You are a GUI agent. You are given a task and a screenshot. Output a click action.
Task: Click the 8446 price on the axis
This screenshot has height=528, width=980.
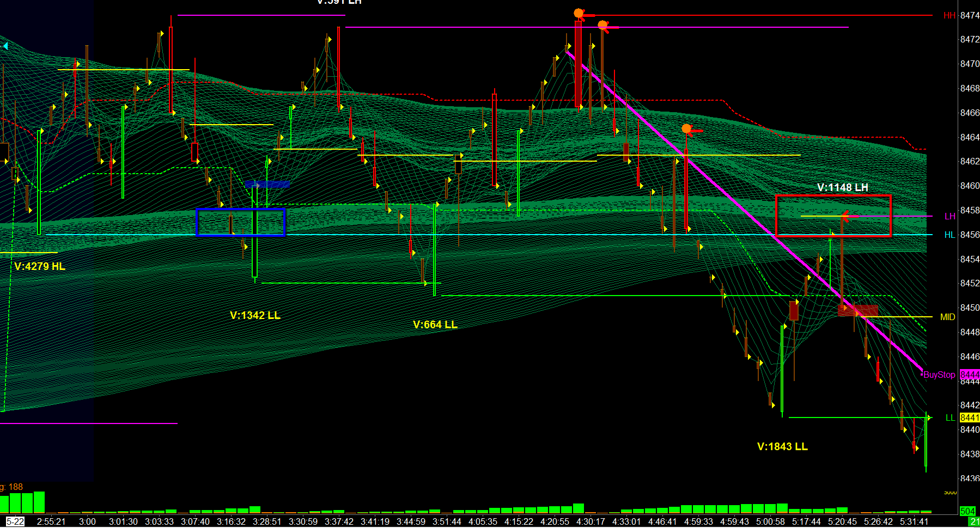click(970, 357)
